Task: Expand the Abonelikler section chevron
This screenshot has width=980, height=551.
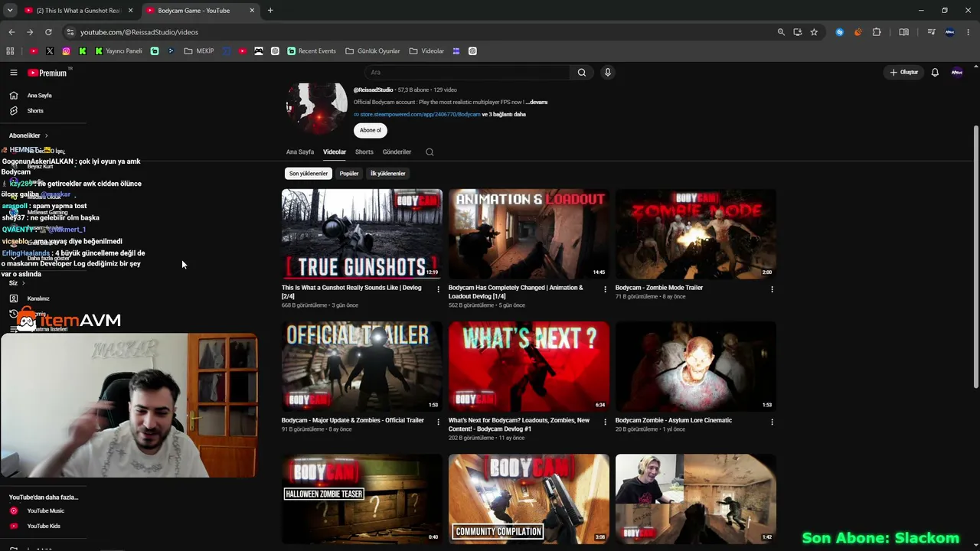Action: [46, 135]
